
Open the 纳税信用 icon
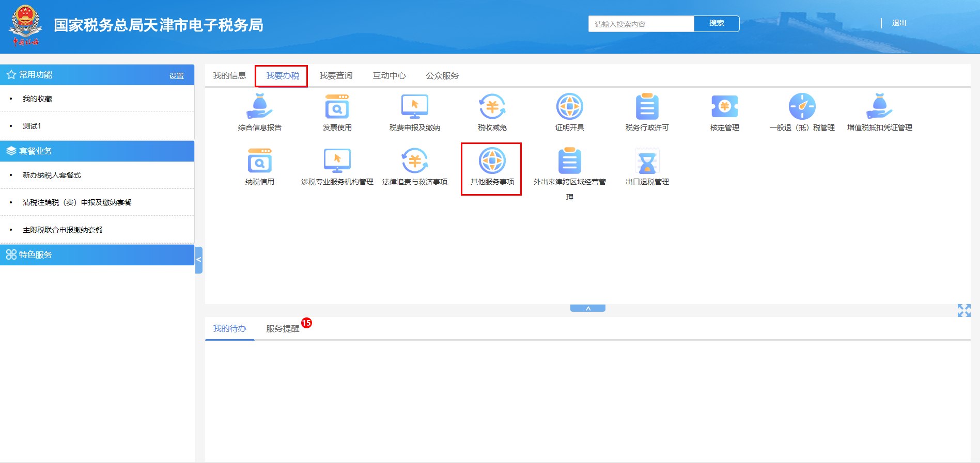pyautogui.click(x=259, y=161)
